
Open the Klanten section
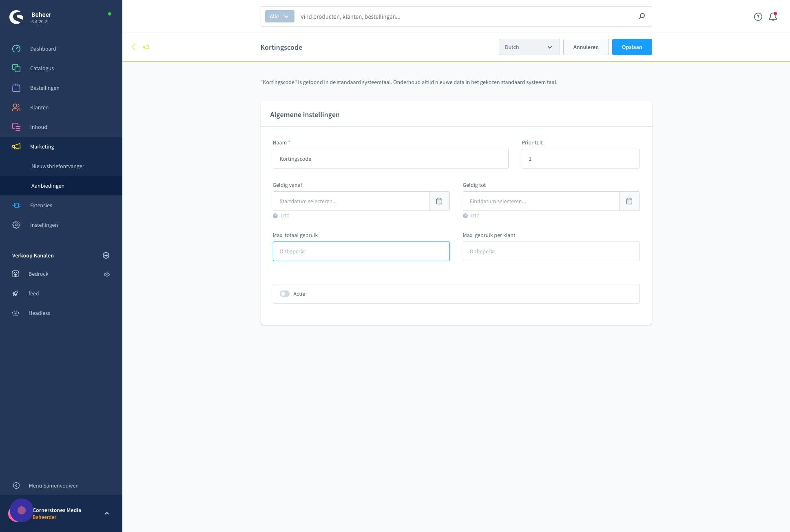39,107
